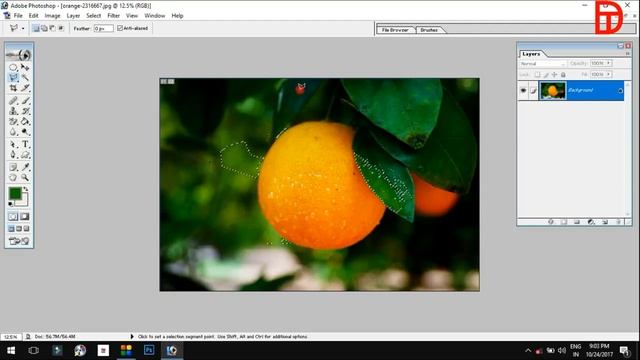Open the Select menu

(x=93, y=16)
